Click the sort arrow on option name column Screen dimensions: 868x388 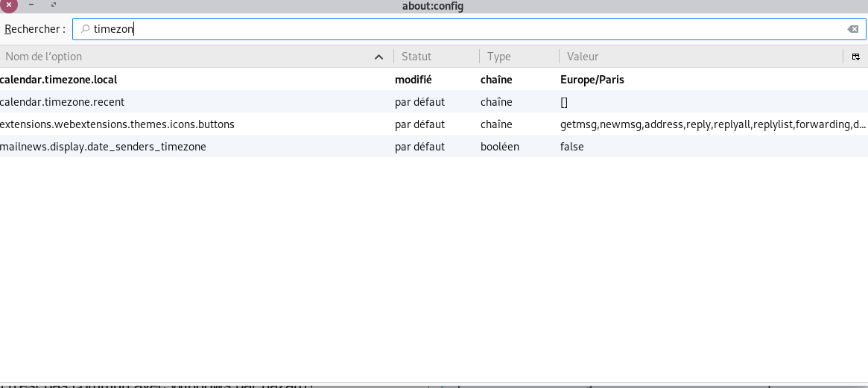click(378, 57)
